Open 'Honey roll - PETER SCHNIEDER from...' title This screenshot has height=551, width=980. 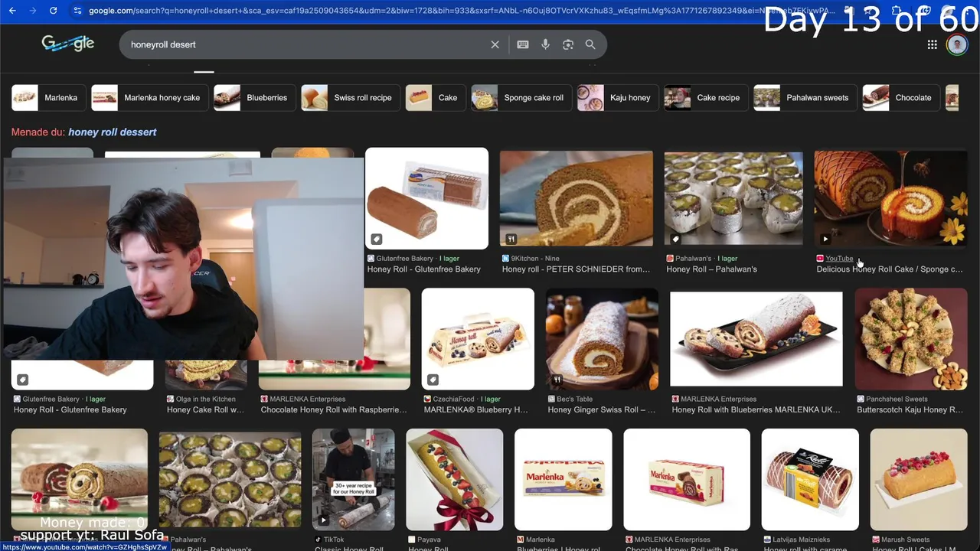[x=576, y=269]
